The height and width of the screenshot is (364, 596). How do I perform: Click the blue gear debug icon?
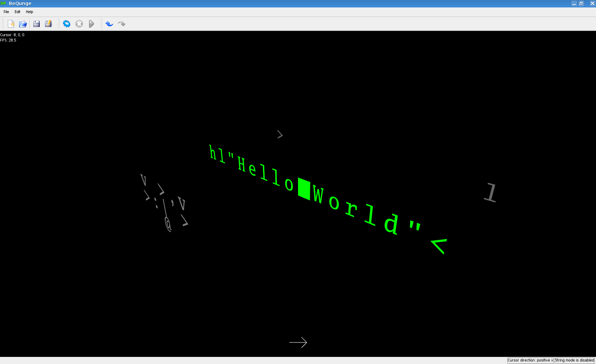tap(67, 24)
